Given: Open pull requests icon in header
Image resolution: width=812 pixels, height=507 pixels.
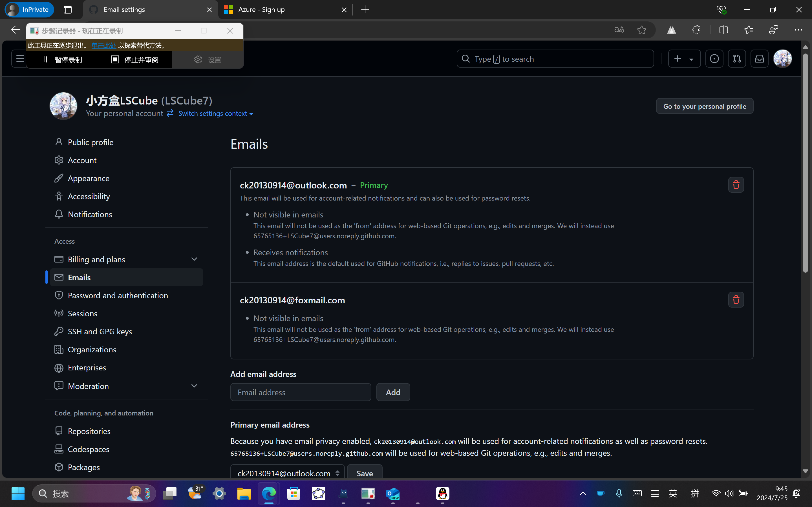Looking at the screenshot, I should pyautogui.click(x=737, y=59).
